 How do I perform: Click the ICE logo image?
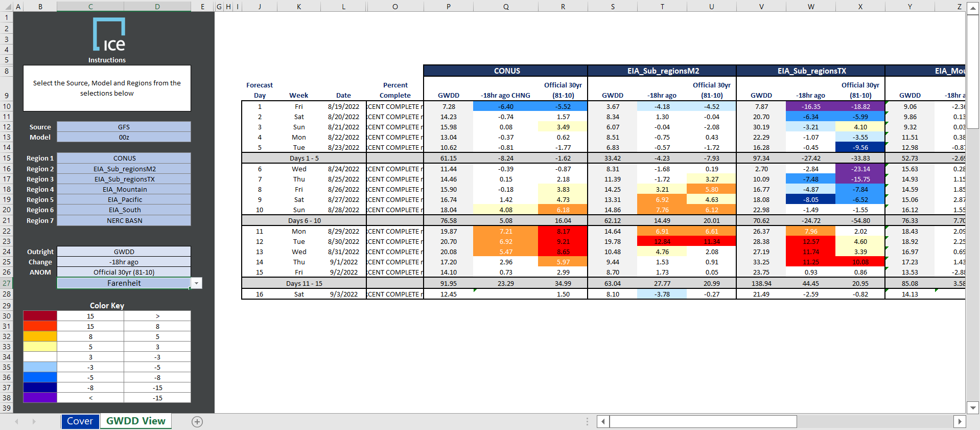[109, 35]
